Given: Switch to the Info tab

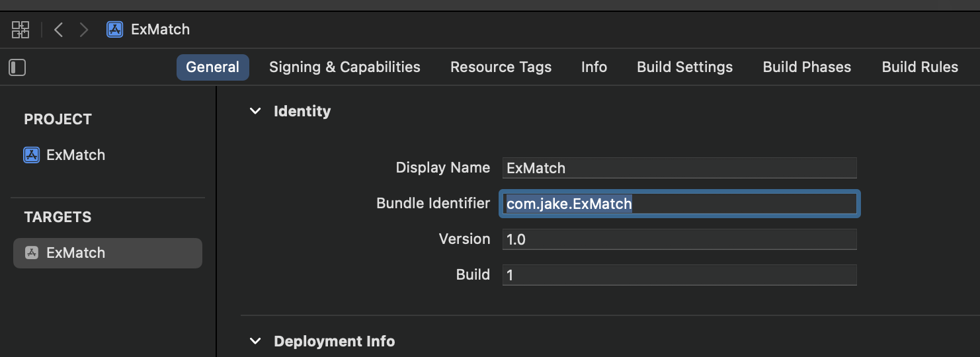Looking at the screenshot, I should tap(594, 67).
